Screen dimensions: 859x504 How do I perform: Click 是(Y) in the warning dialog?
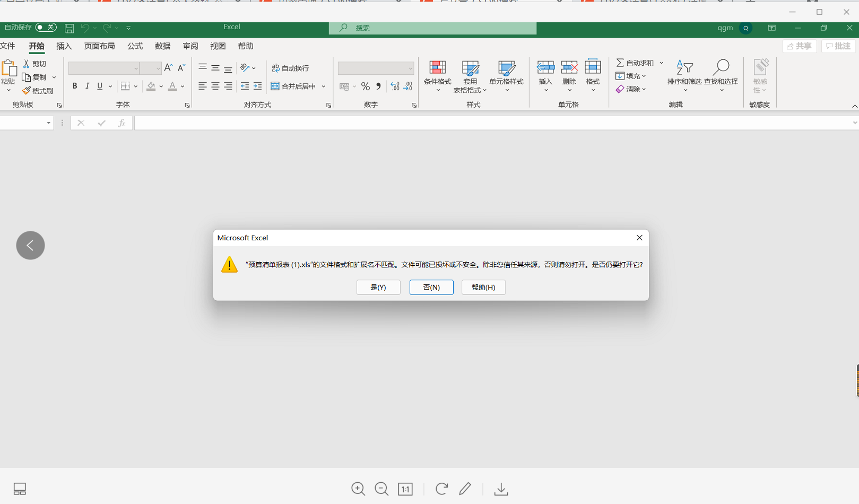coord(378,287)
